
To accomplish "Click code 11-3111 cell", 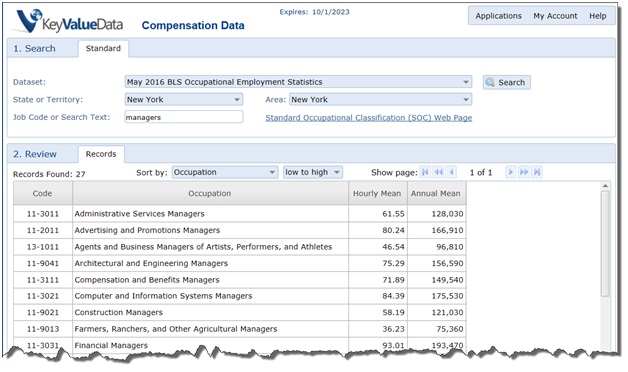I will point(43,280).
